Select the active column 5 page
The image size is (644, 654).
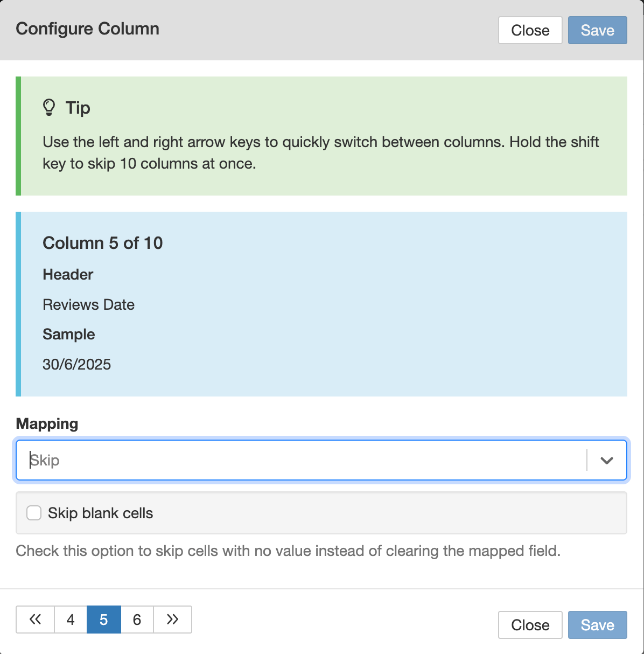(x=103, y=620)
